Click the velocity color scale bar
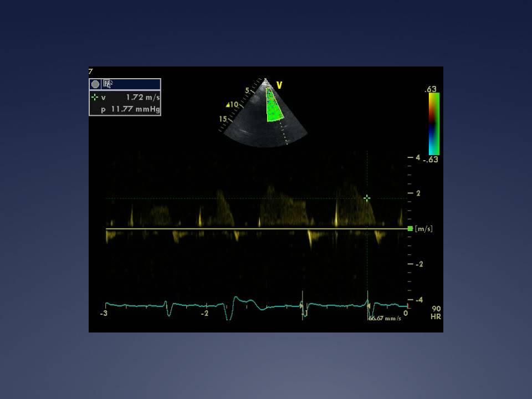The height and width of the screenshot is (399, 532). pyautogui.click(x=434, y=124)
